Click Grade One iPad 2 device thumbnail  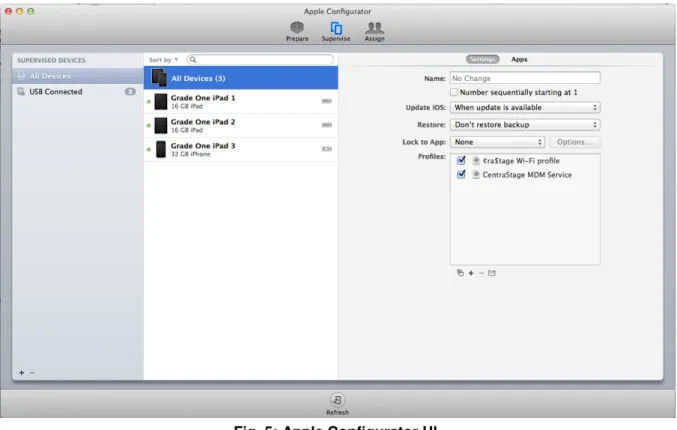161,126
